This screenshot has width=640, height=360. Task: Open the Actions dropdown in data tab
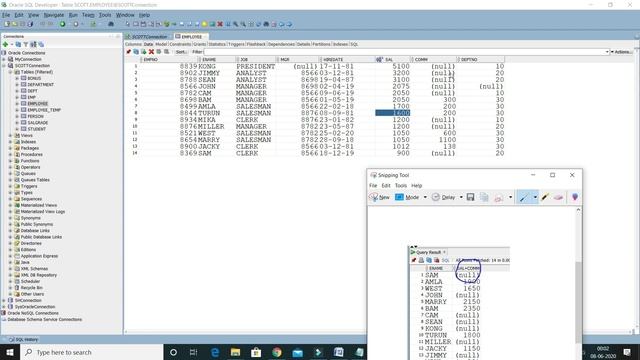coord(621,52)
